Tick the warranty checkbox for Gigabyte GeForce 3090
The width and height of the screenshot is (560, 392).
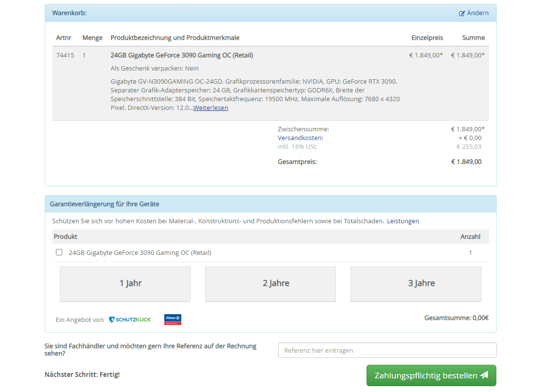tap(59, 252)
